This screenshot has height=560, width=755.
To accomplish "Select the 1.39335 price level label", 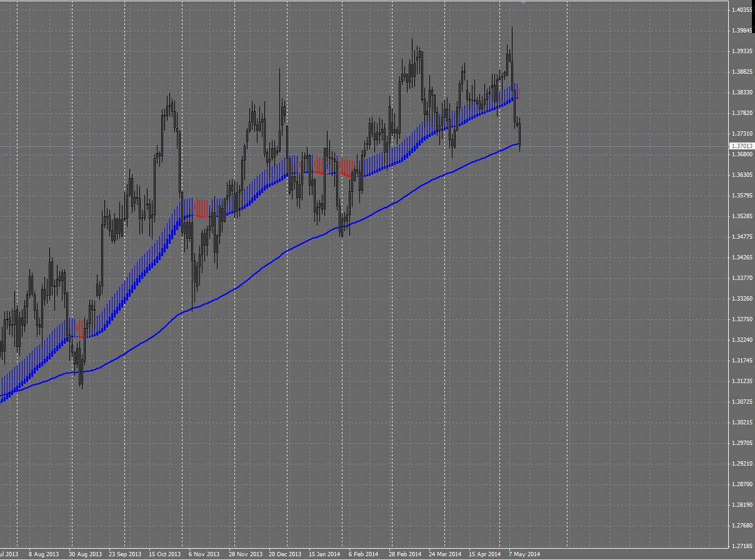I will click(742, 51).
